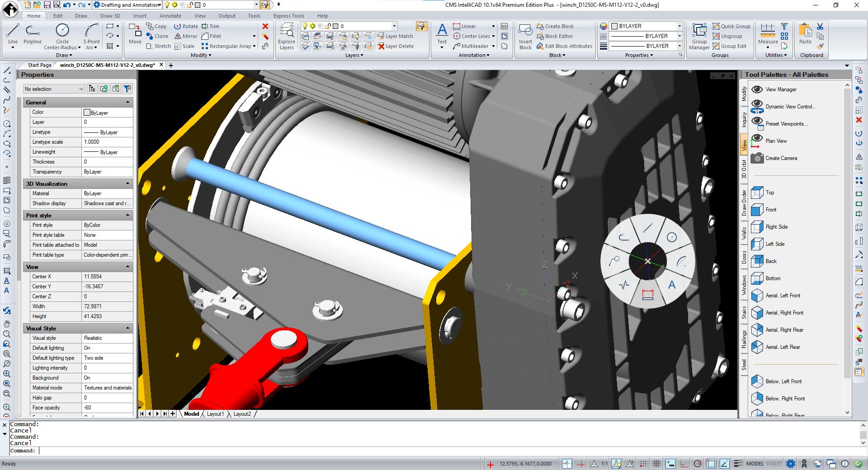Image resolution: width=868 pixels, height=470 pixels.
Task: Open the Express Tools ribbon tab
Action: pyautogui.click(x=288, y=16)
